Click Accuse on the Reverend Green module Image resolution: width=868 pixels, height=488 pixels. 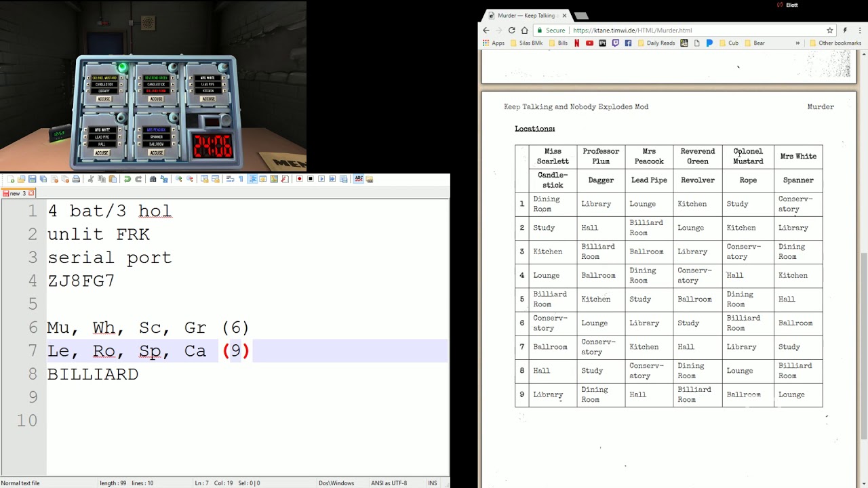156,99
